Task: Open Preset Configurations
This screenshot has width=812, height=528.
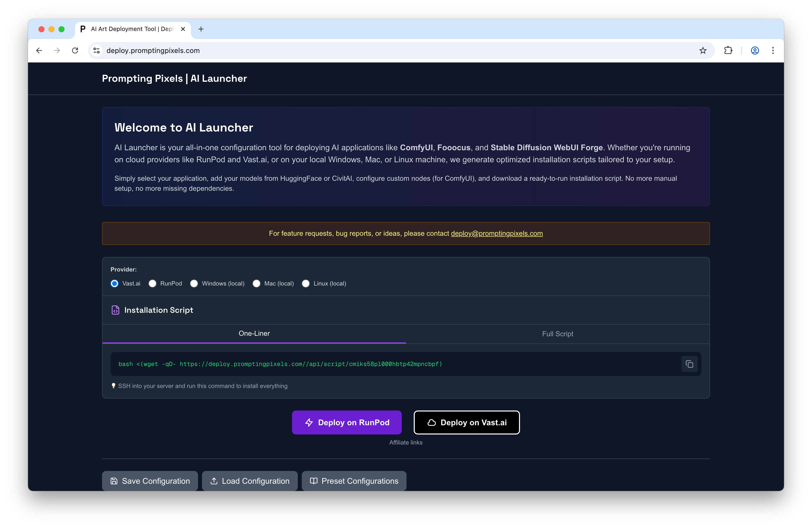Action: pos(354,481)
